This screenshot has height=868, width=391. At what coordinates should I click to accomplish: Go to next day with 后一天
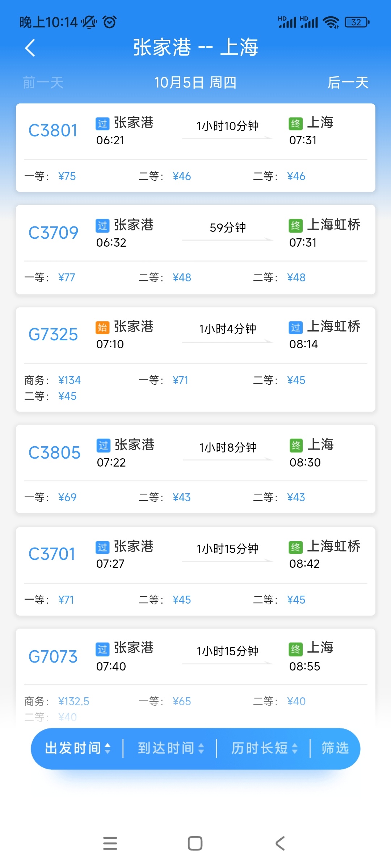[348, 82]
